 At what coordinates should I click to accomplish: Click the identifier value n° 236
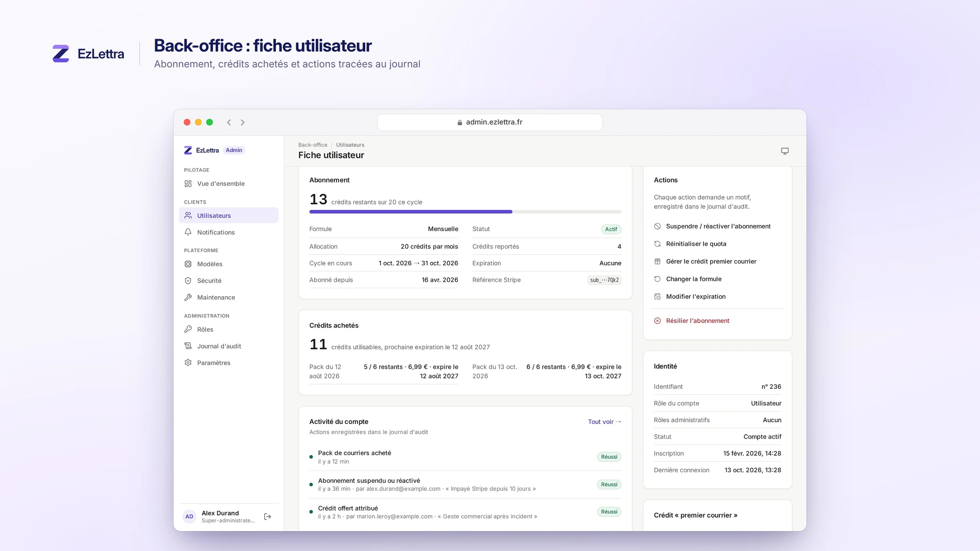click(x=771, y=386)
